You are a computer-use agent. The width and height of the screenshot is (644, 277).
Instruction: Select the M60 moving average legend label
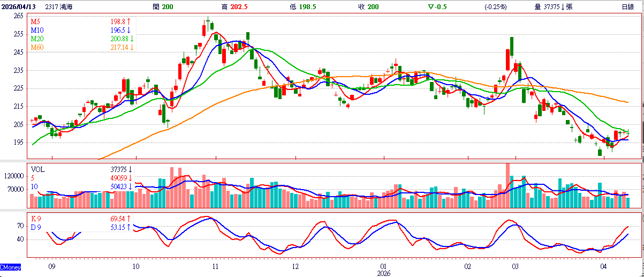point(37,47)
